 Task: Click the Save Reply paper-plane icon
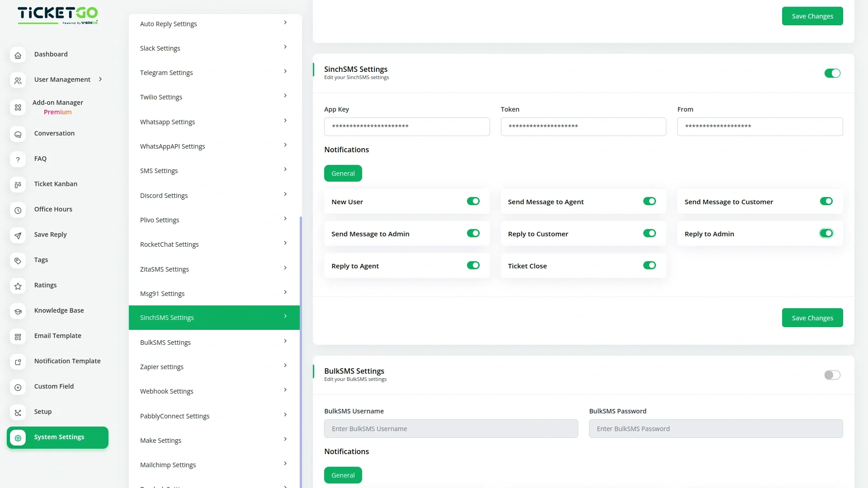18,235
